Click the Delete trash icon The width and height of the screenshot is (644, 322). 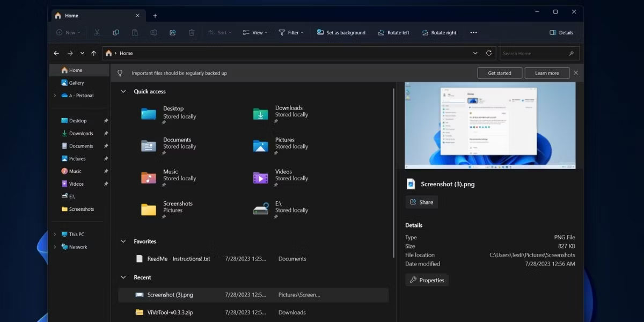point(192,33)
